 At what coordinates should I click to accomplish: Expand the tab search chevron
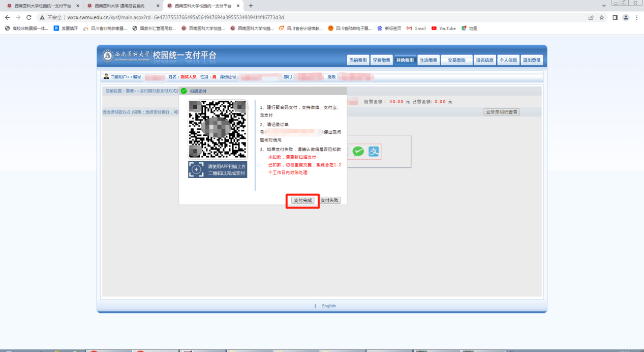[604, 5]
